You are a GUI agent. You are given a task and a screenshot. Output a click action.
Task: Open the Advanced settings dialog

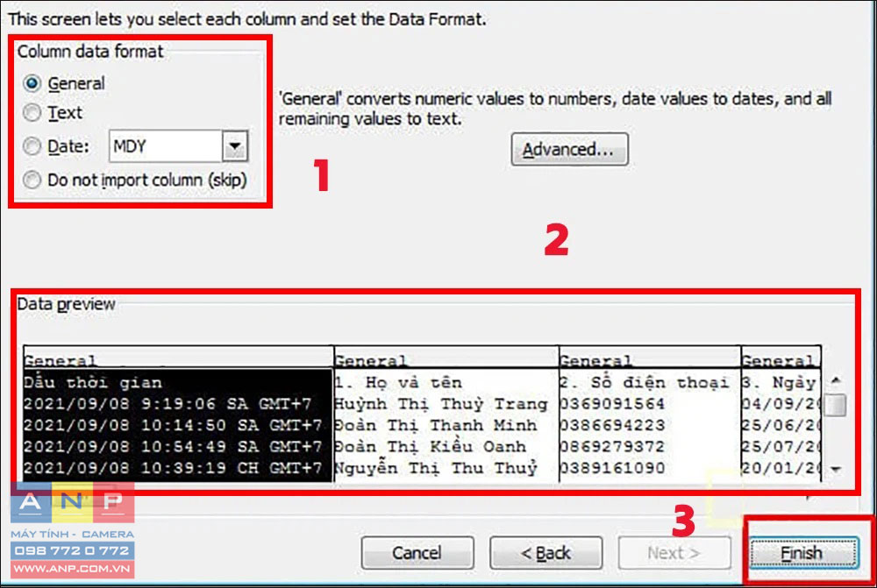click(569, 149)
